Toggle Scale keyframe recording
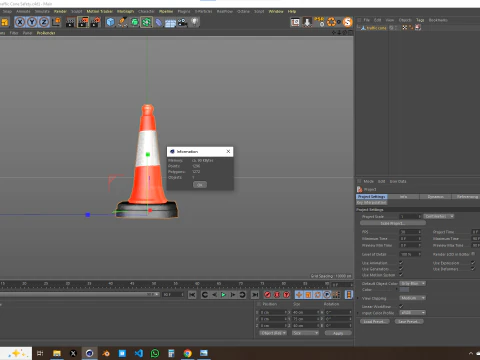The image size is (480, 360). pyautogui.click(x=308, y=295)
